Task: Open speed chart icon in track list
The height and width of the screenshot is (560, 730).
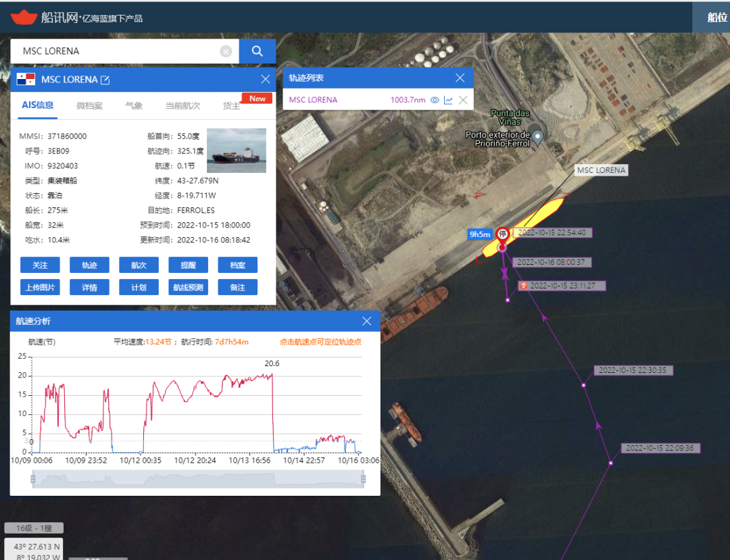Action: tap(448, 100)
